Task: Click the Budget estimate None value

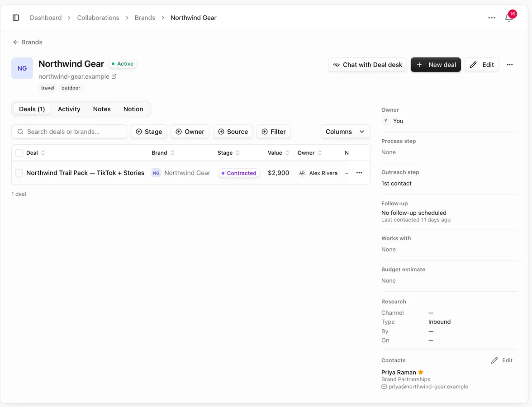Action: point(389,281)
